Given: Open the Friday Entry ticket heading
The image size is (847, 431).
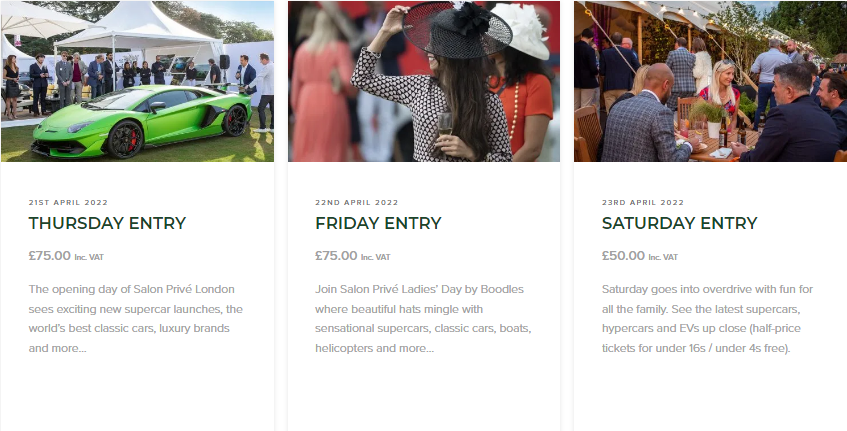Looking at the screenshot, I should coord(378,223).
